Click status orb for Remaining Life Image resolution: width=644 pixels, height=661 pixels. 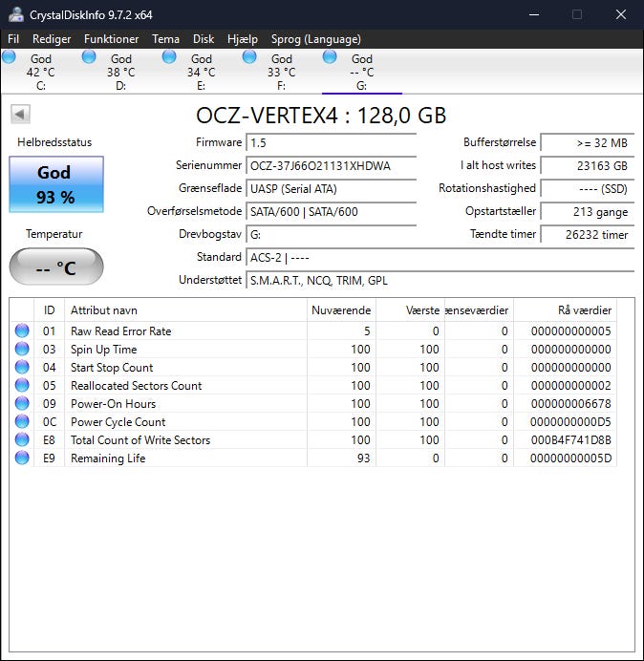tap(22, 458)
